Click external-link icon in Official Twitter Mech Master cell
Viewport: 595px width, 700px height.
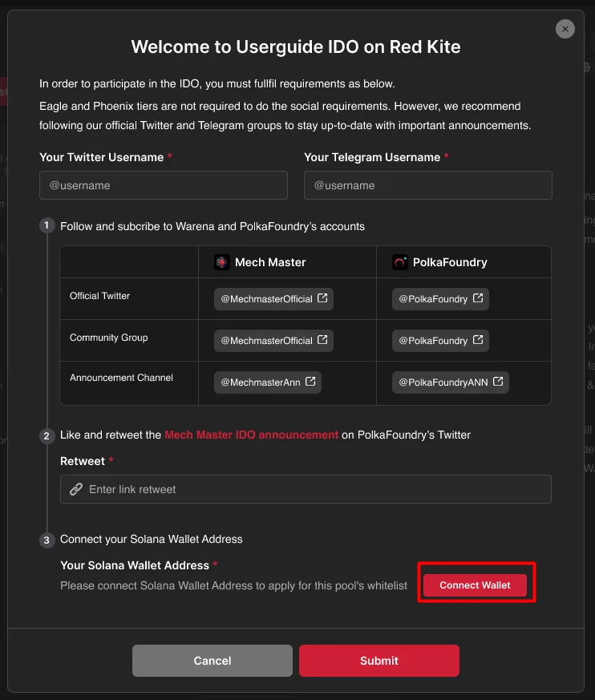(x=322, y=297)
